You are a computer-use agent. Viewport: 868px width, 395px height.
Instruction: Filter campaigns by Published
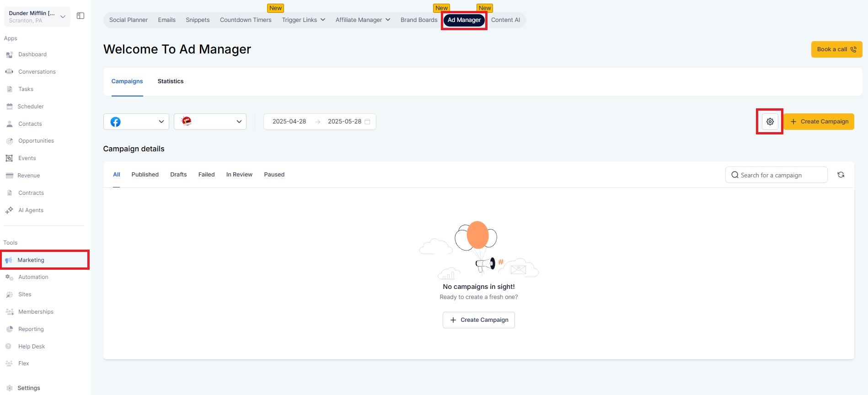pos(145,175)
